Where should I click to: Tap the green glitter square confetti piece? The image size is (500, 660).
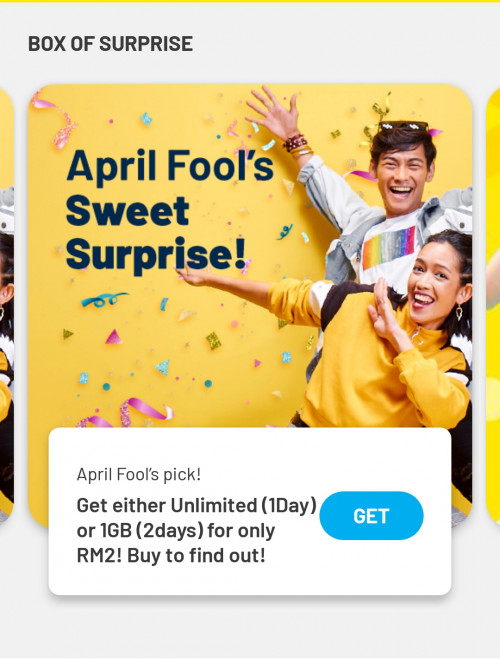pyautogui.click(x=214, y=341)
